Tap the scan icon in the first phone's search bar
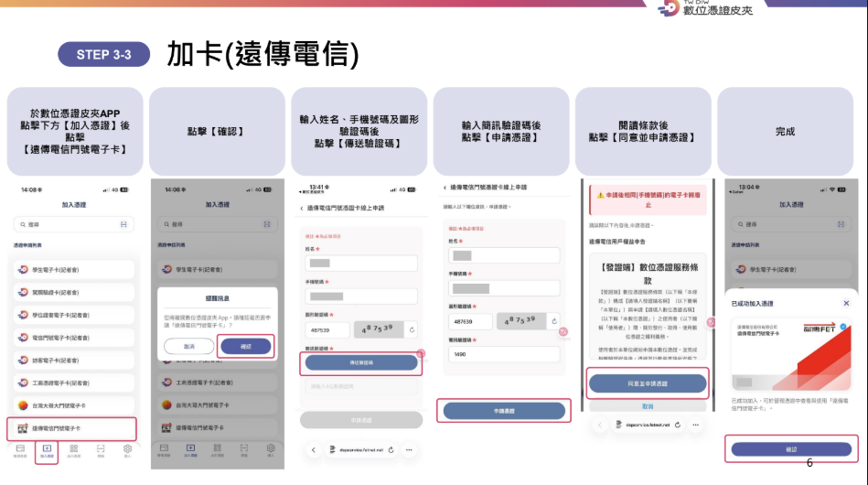 [x=123, y=224]
